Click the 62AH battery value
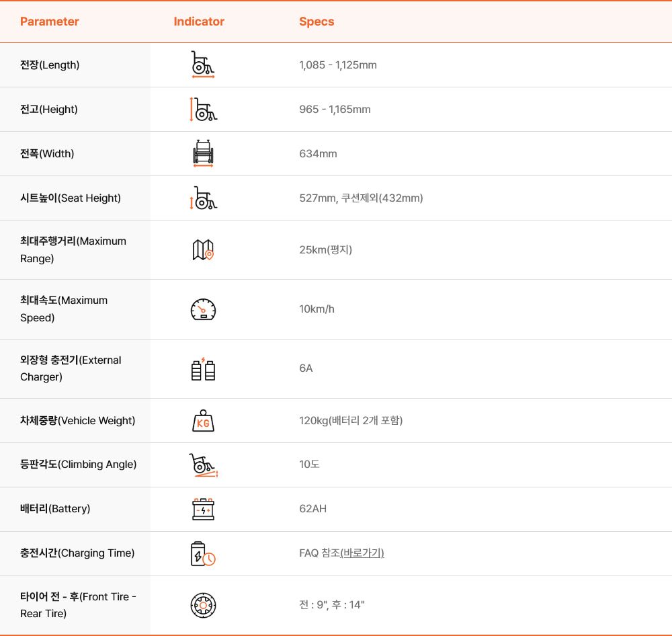Viewport: 672px width, 636px height. 313,509
